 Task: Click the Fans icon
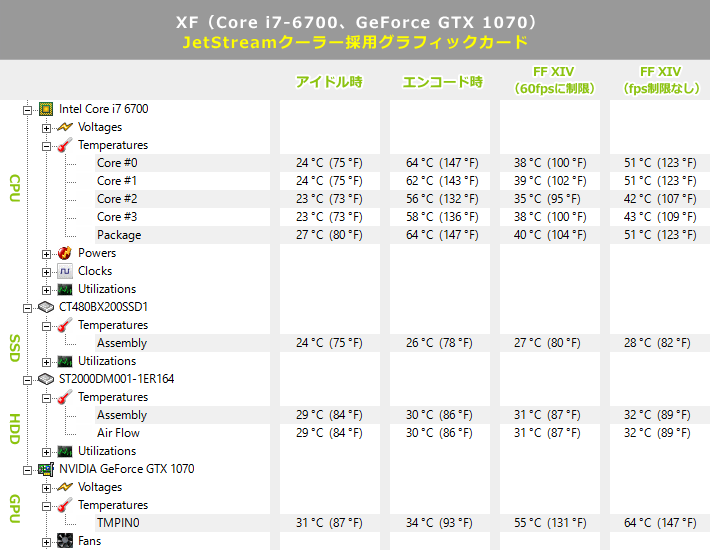point(65,541)
